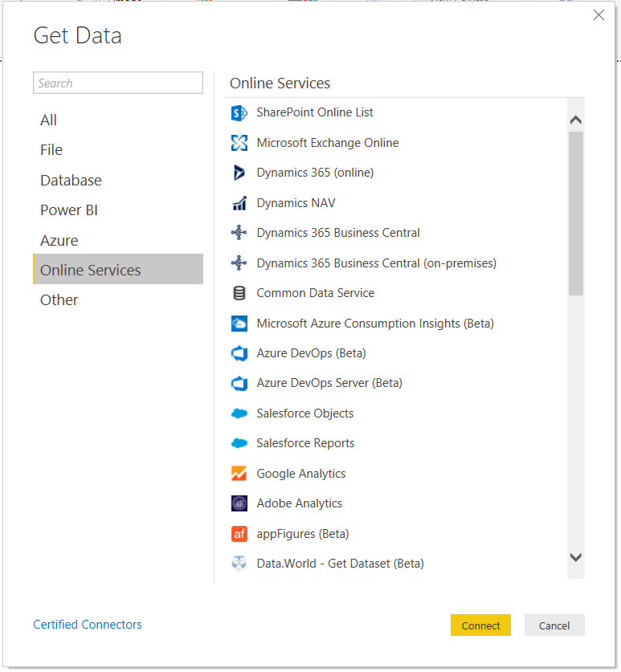Select 'Dynamics 365 Business Central (on-premises)' text

click(x=377, y=263)
